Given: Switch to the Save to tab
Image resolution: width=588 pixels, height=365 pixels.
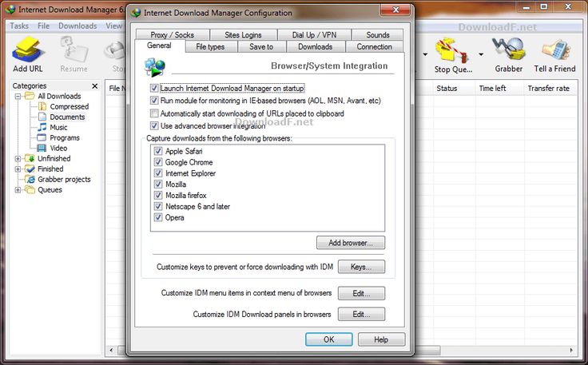Looking at the screenshot, I should click(x=261, y=47).
